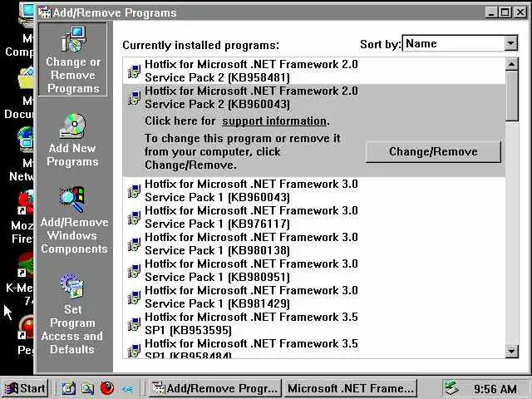Click icon of hotfix KB980951

coord(134,271)
